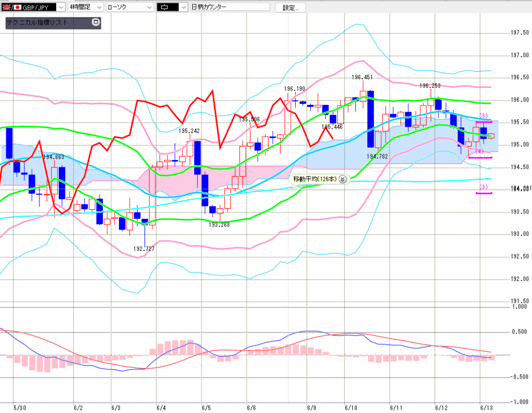Click the 194.663 price label
This screenshot has height=413, width=532.
54,157
